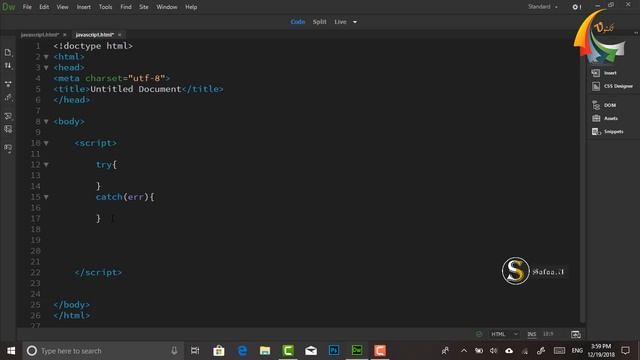The width and height of the screenshot is (640, 360).
Task: Open Documents icon in left toolbar
Action: click(8, 52)
